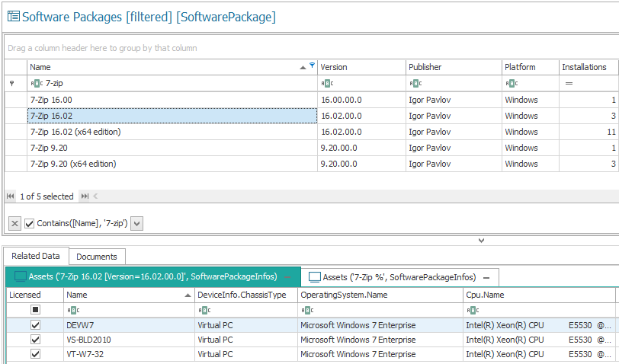This screenshot has width=619, height=364.
Task: Remove the filter with the X button
Action: (14, 224)
